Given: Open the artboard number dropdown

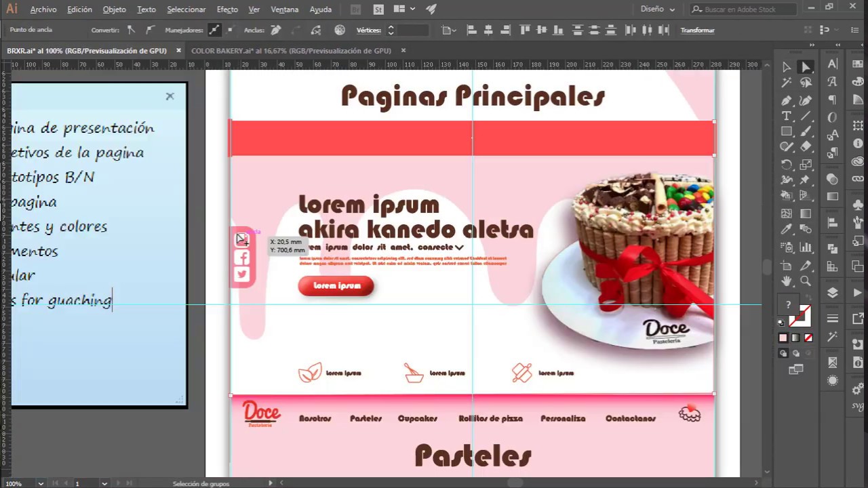Looking at the screenshot, I should coord(104,483).
